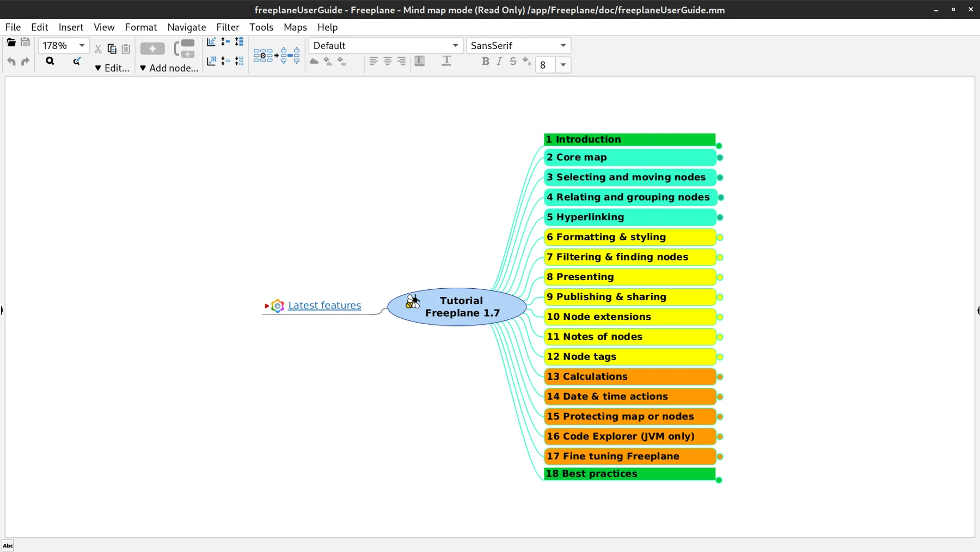980x552 pixels.
Task: Click the Cut scissors icon
Action: coord(98,49)
